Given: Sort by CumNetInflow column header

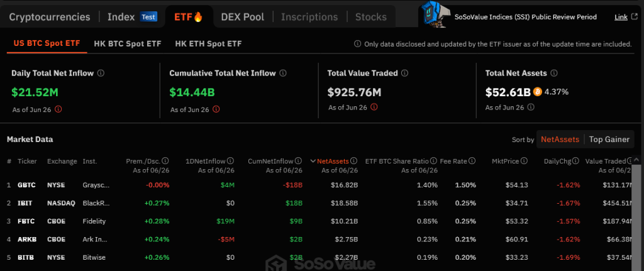Looking at the screenshot, I should [x=270, y=161].
